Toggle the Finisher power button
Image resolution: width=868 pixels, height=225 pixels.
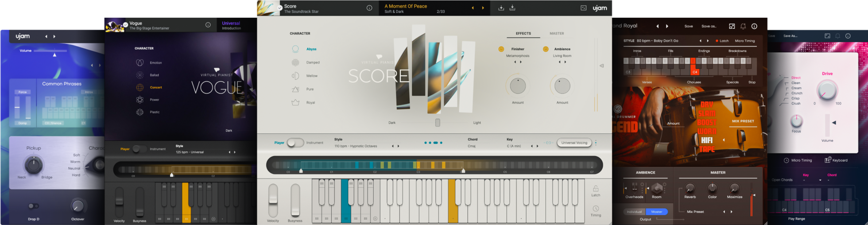(x=501, y=49)
